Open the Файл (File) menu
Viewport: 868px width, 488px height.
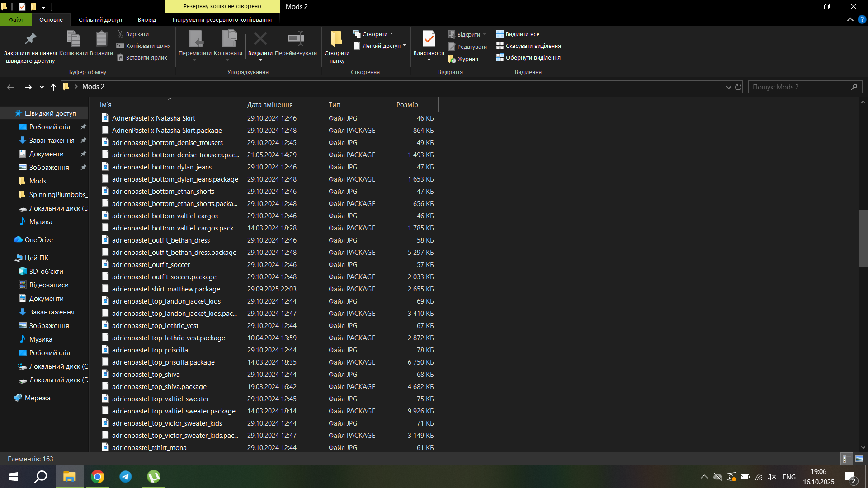(16, 19)
